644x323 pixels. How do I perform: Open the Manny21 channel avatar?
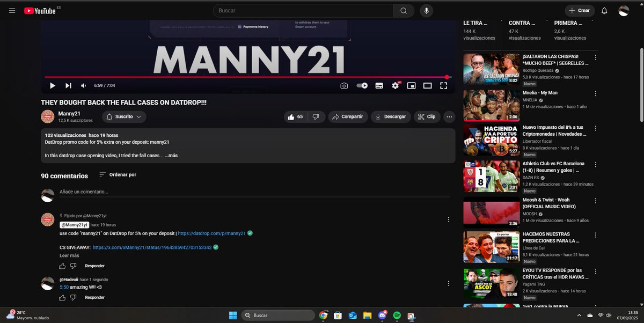48,116
